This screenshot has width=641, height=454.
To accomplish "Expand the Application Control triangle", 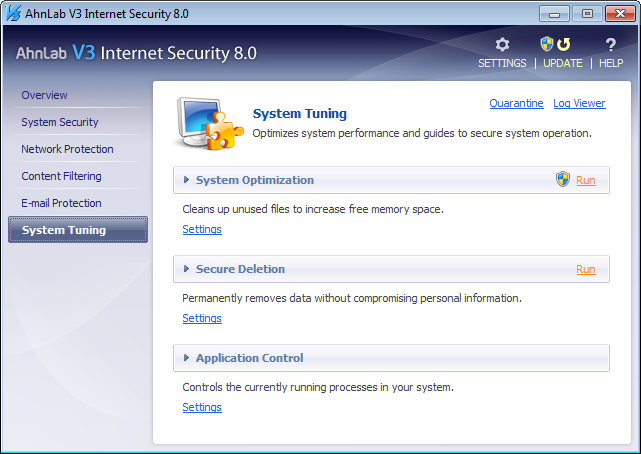I will tap(186, 358).
